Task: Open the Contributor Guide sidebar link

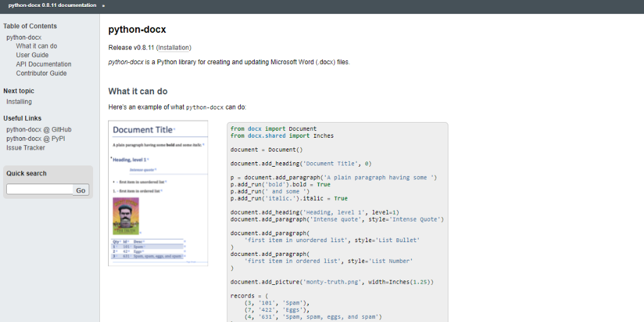Action: (41, 73)
